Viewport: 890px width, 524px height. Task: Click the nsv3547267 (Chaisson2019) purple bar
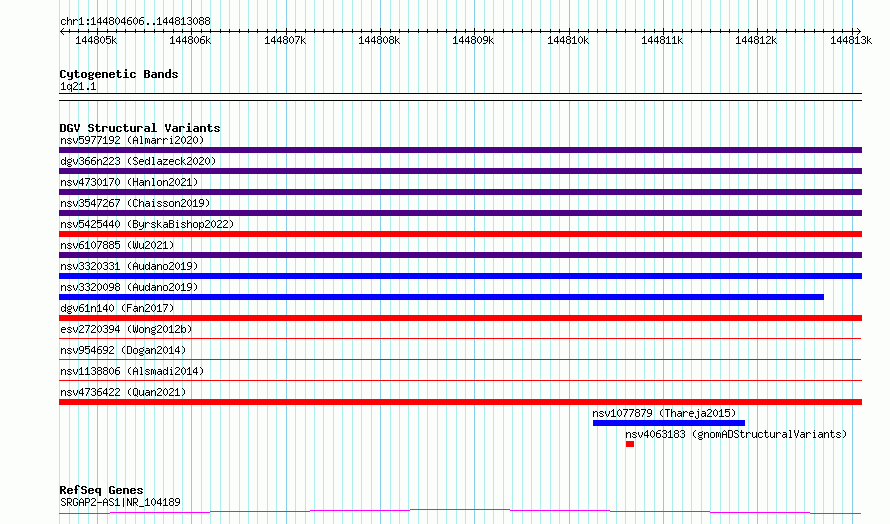click(460, 213)
